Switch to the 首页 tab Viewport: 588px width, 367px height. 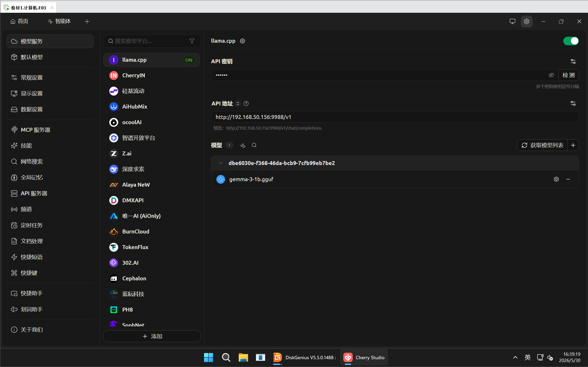pyautogui.click(x=19, y=21)
